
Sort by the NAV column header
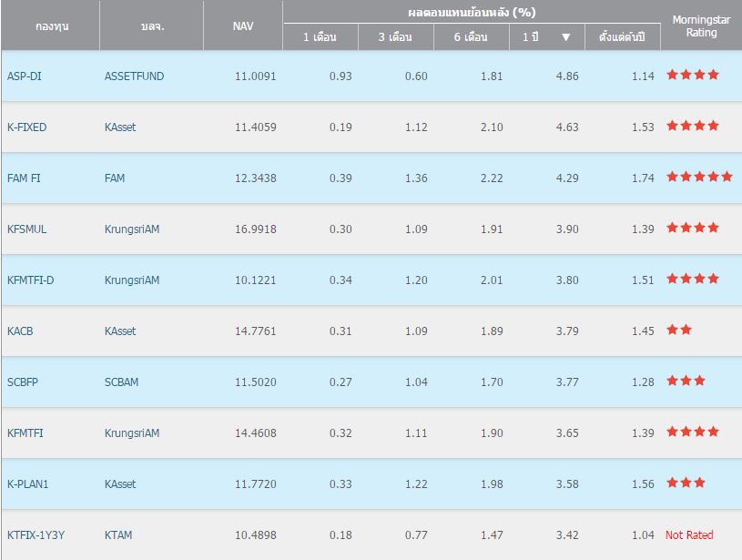click(243, 25)
